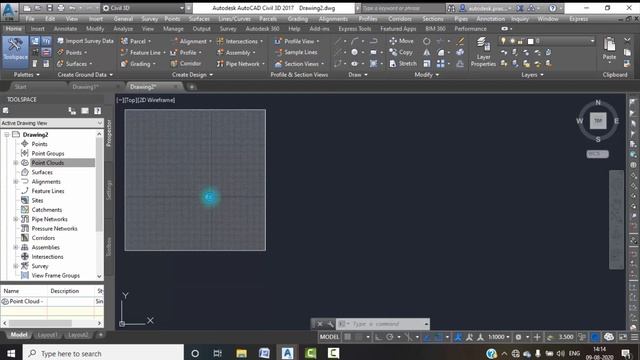Open the Toolspace palette button
640x360 pixels.
click(x=15, y=52)
